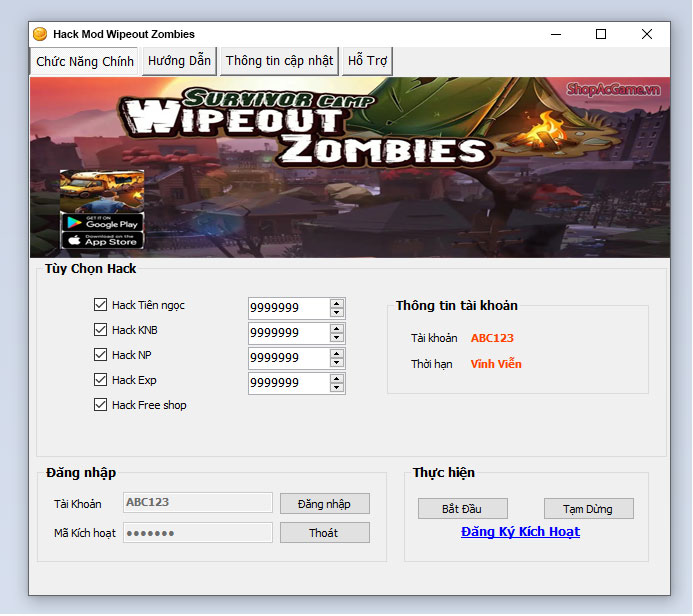Viewport: 693px width, 616px height.
Task: Increase the Hack NP value with up arrow
Action: (337, 354)
